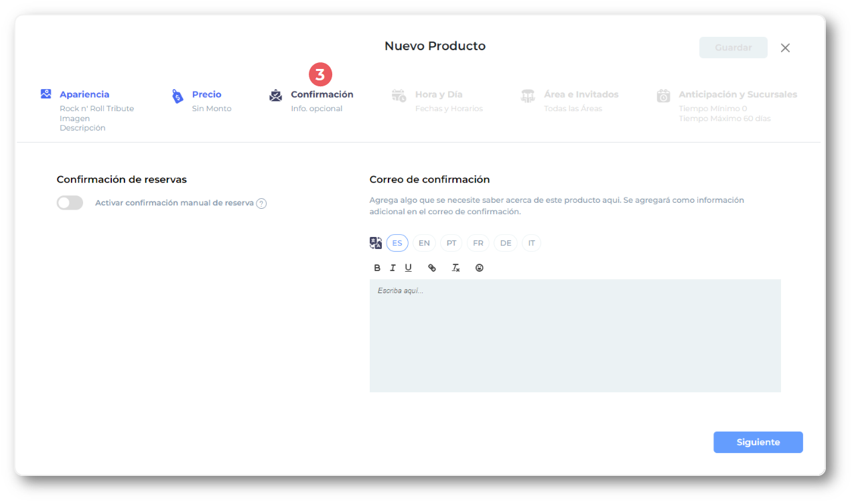Insert a link with the chain icon

pyautogui.click(x=432, y=268)
